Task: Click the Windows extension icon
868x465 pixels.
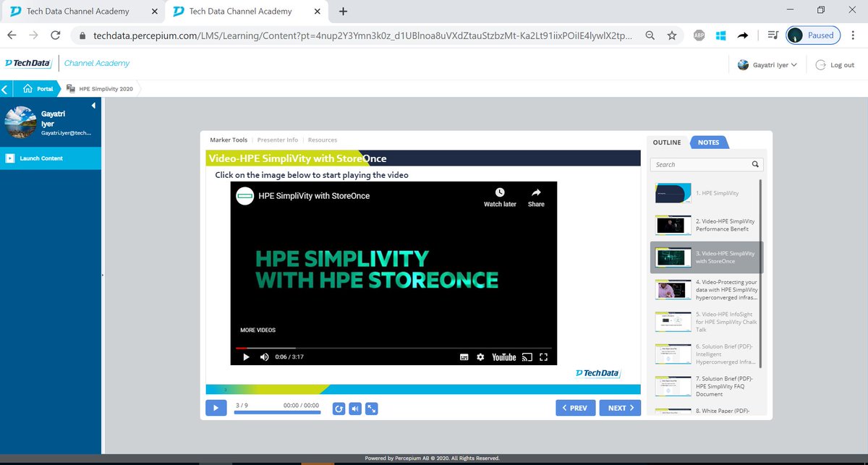Action: (721, 35)
